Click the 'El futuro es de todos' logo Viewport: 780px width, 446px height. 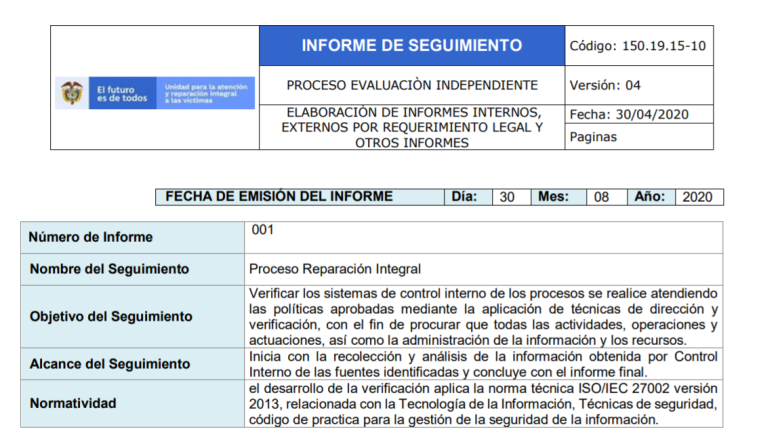click(x=122, y=93)
